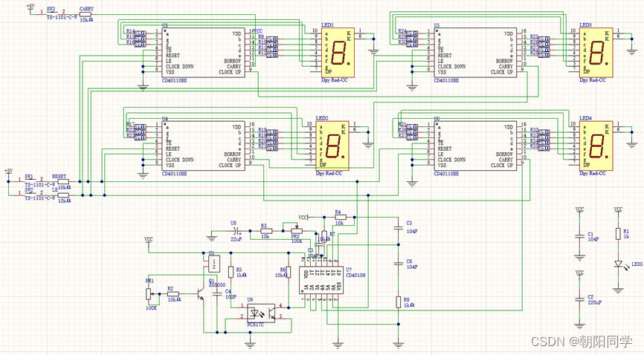Click the U3 CD40110BE chip body
The image size is (644, 355).
(x=203, y=53)
